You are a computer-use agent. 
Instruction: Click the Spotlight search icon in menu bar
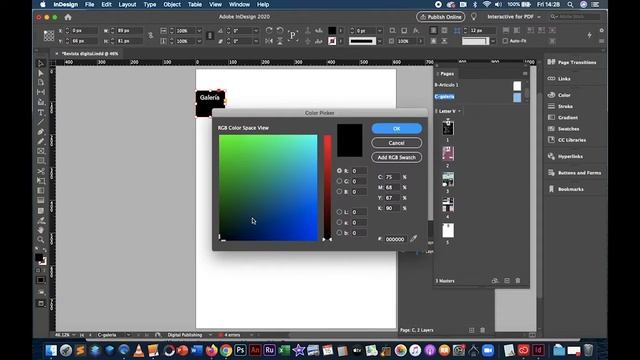click(x=570, y=4)
